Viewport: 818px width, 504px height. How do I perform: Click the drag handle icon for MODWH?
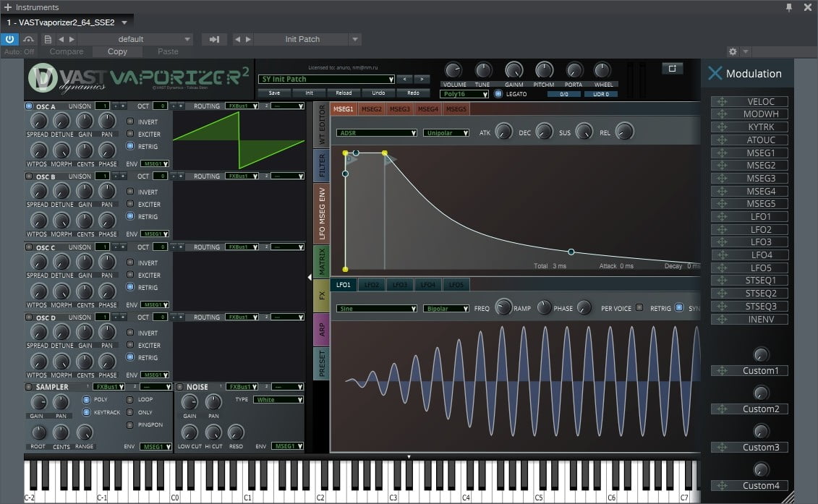722,114
